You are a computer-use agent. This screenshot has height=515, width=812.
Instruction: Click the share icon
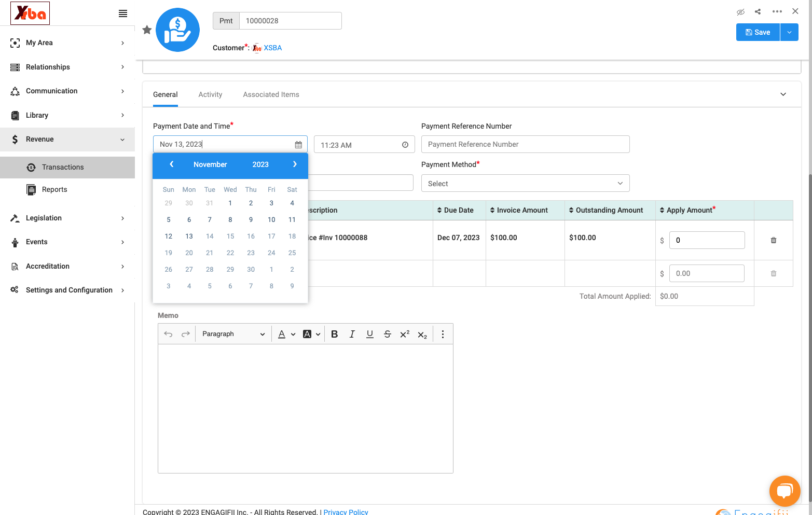coord(758,11)
